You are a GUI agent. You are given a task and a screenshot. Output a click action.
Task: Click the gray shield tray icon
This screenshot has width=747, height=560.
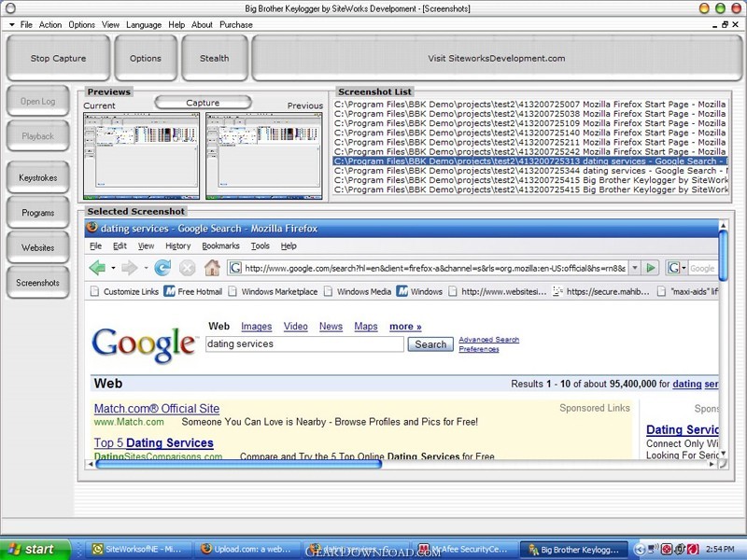coord(681,549)
